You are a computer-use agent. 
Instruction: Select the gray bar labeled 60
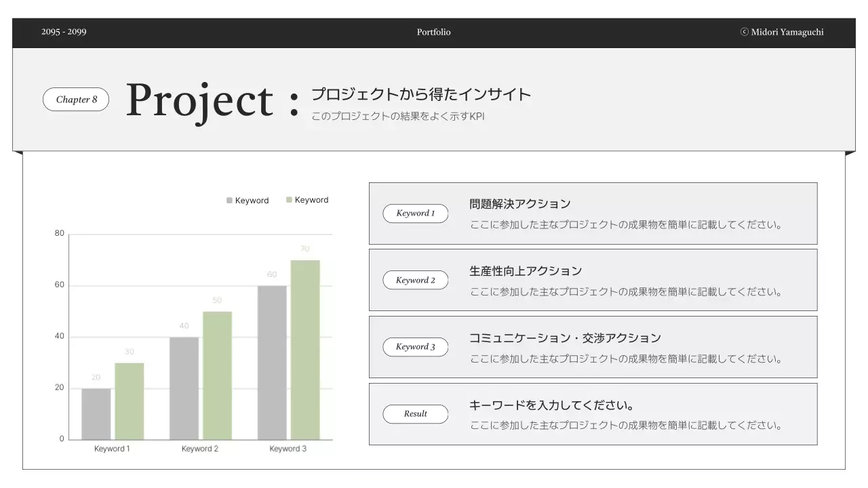pos(272,363)
